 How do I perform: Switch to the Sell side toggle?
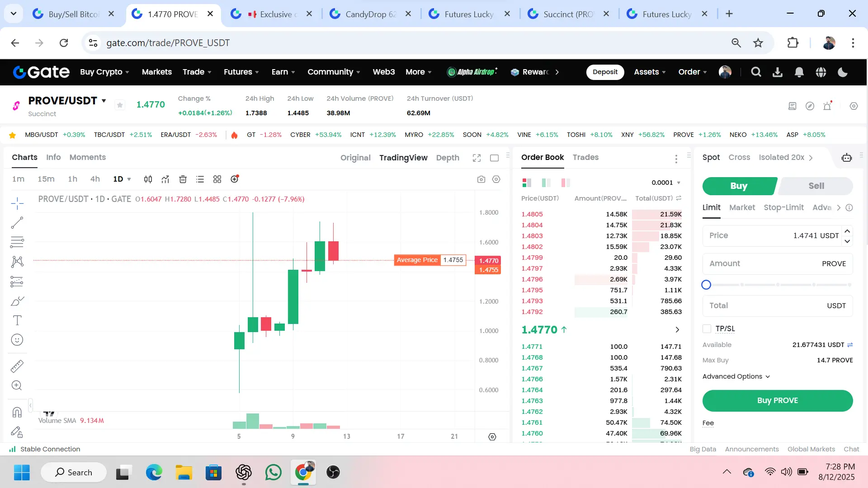816,186
